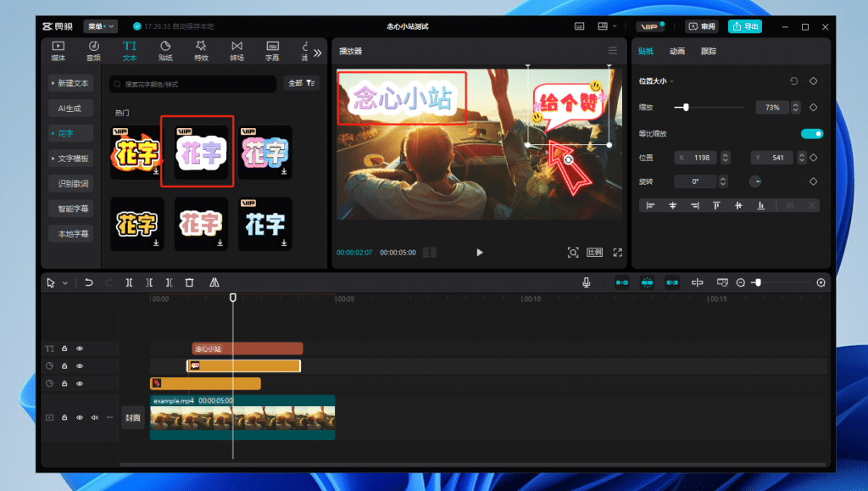Select the 识别歌词 sidebar item
Screen dimensions: 868x491
click(x=71, y=183)
